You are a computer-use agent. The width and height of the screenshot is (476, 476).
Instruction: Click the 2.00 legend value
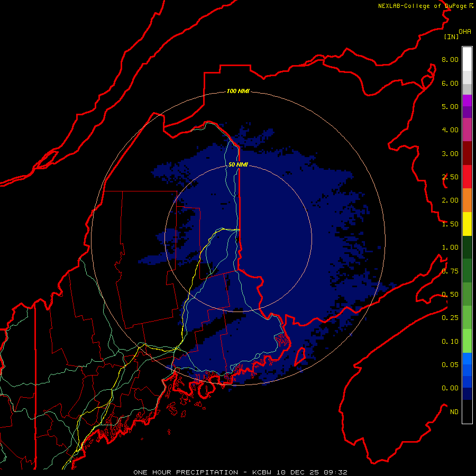pyautogui.click(x=450, y=200)
